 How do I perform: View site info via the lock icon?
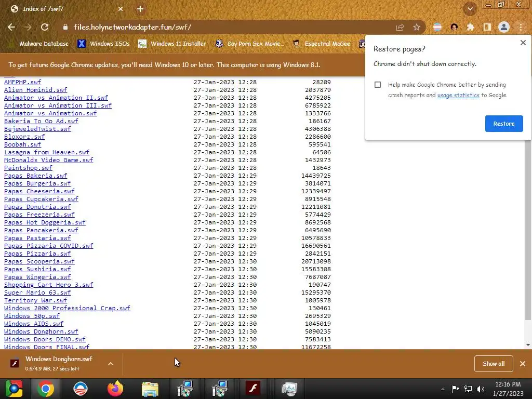pyautogui.click(x=65, y=27)
